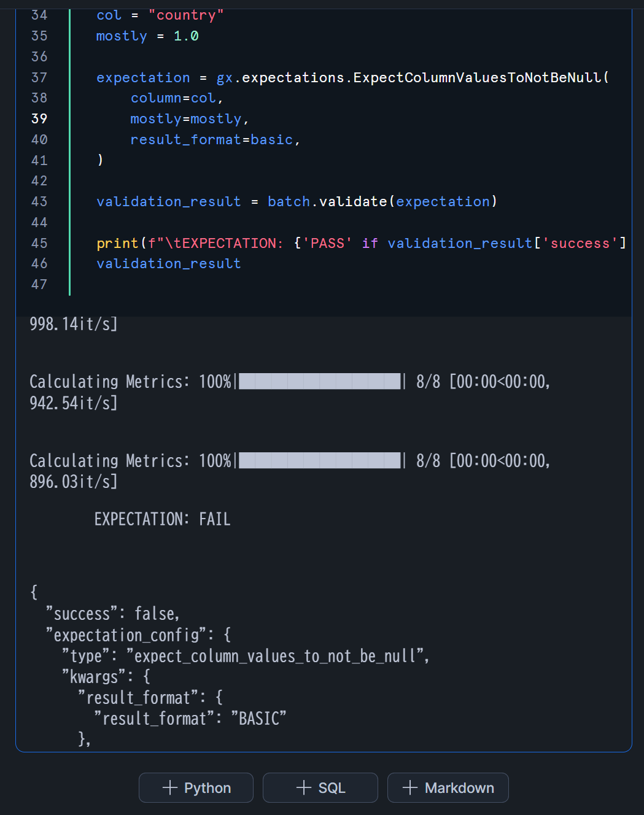Click the print keyword on line 45

(x=117, y=243)
